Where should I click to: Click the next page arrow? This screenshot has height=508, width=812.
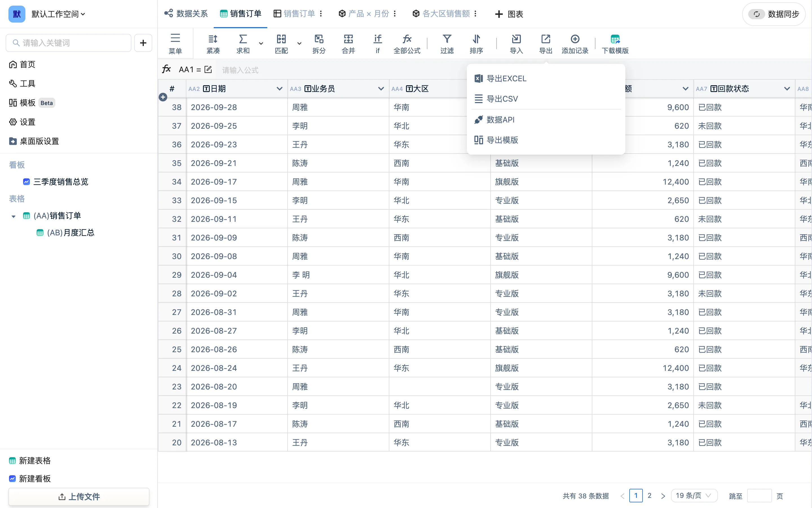[x=663, y=496]
